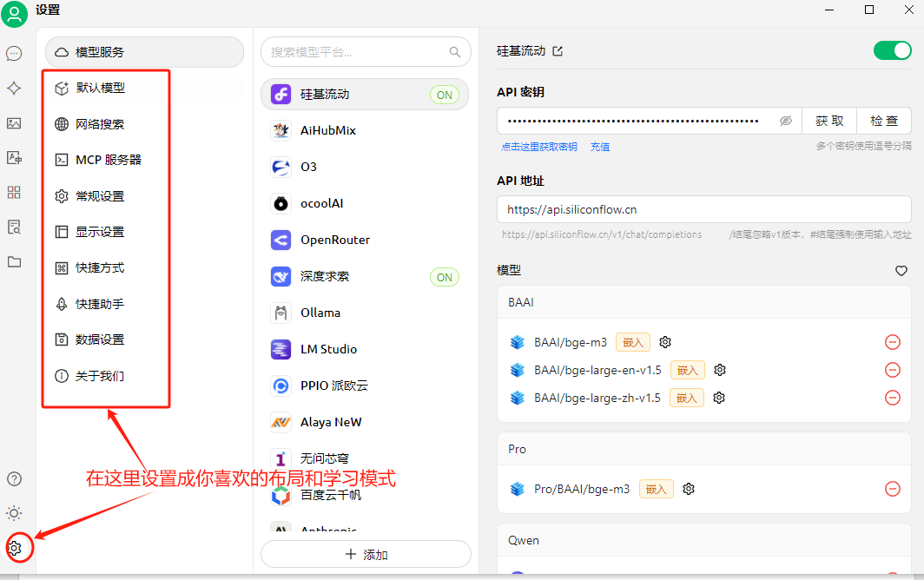
Task: Open the translation tool in the sidebar
Action: coord(14,157)
